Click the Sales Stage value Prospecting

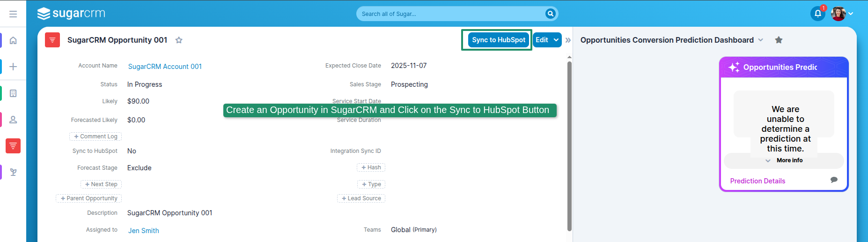(x=409, y=84)
